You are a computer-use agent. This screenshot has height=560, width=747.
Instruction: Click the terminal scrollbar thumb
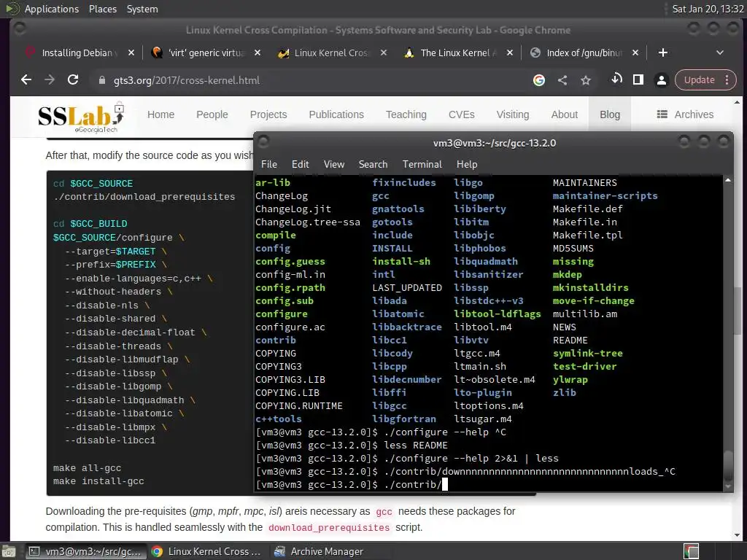pos(728,465)
